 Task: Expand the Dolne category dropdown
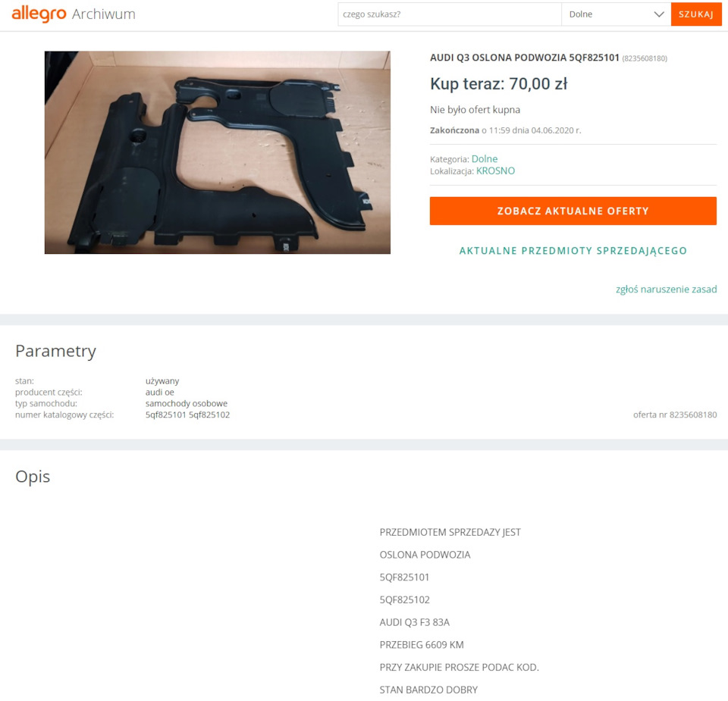tap(616, 14)
